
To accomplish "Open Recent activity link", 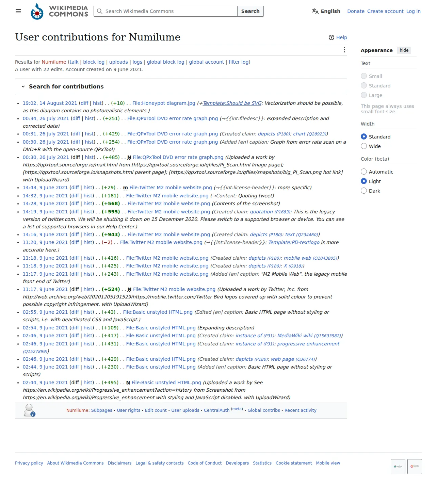I will [301, 410].
